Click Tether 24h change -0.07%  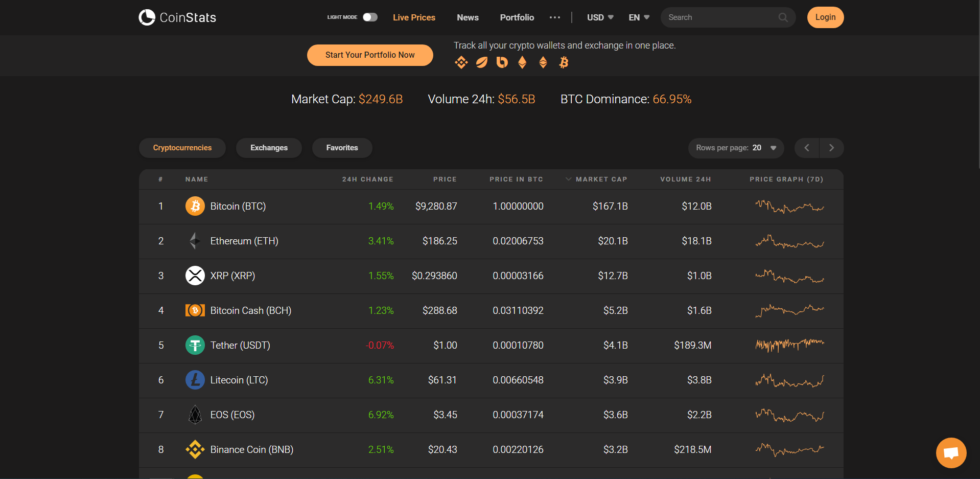(380, 345)
